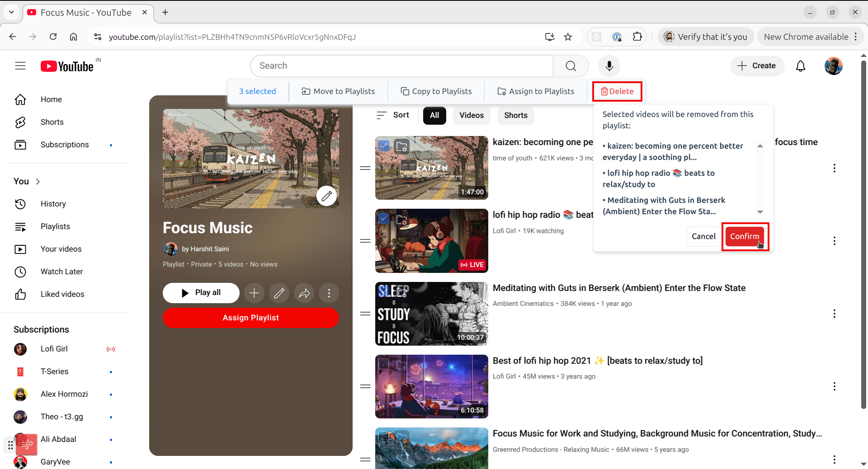
Task: Start voice search with the microphone
Action: (x=609, y=66)
